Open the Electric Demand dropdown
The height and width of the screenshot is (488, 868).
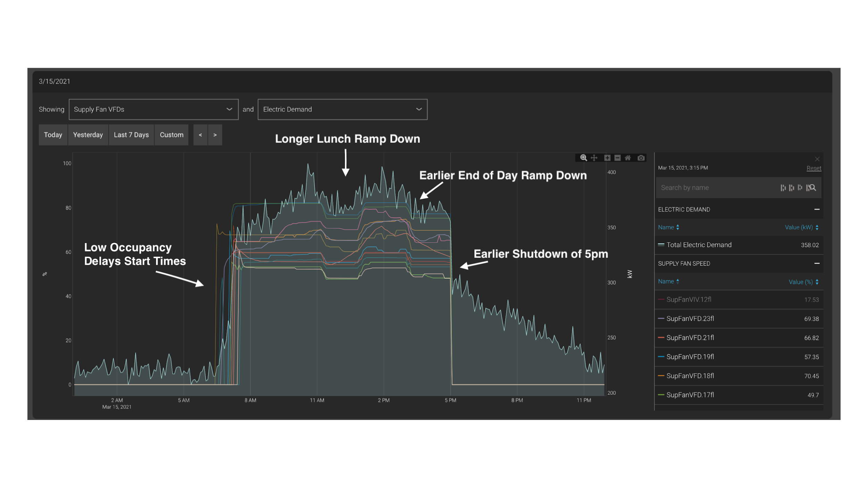coord(342,109)
